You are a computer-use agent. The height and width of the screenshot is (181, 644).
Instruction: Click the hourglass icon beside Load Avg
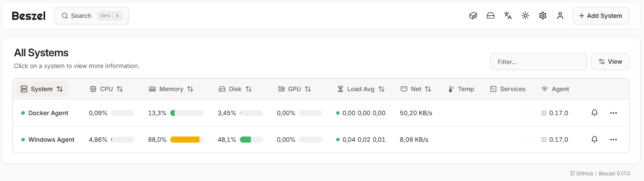point(341,89)
